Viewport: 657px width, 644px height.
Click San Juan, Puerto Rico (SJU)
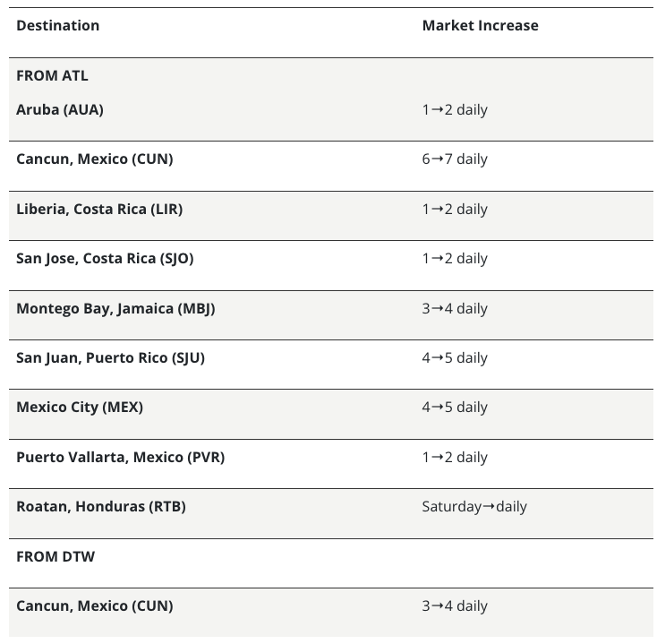coord(110,358)
